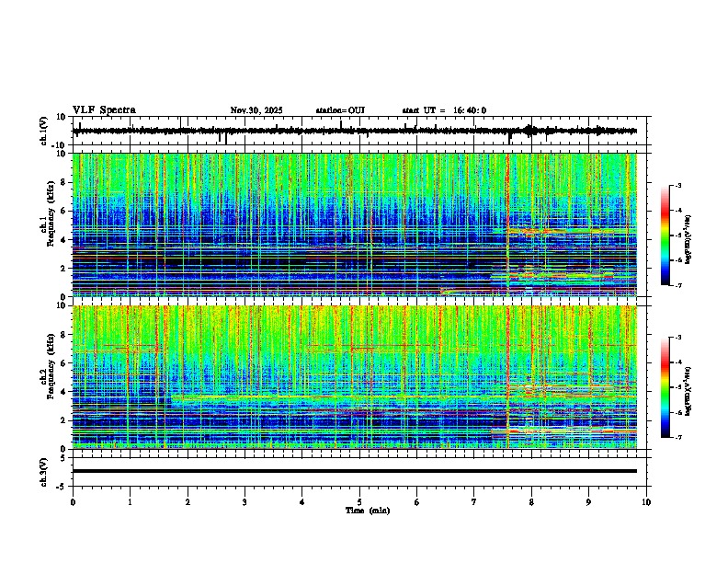Click the time axis tick label '0'
This screenshot has width=728, height=563.
73,502
